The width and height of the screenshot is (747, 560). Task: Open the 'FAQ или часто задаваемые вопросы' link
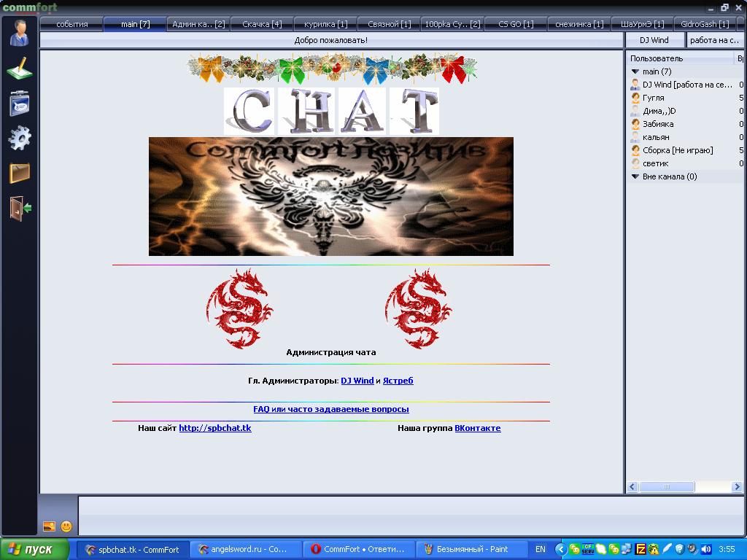coord(331,410)
